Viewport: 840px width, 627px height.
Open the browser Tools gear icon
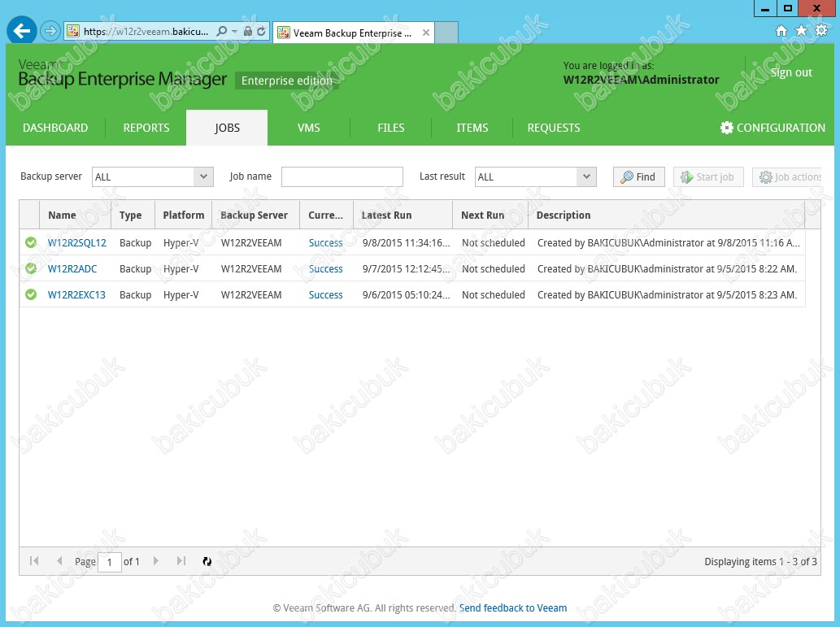click(x=821, y=31)
